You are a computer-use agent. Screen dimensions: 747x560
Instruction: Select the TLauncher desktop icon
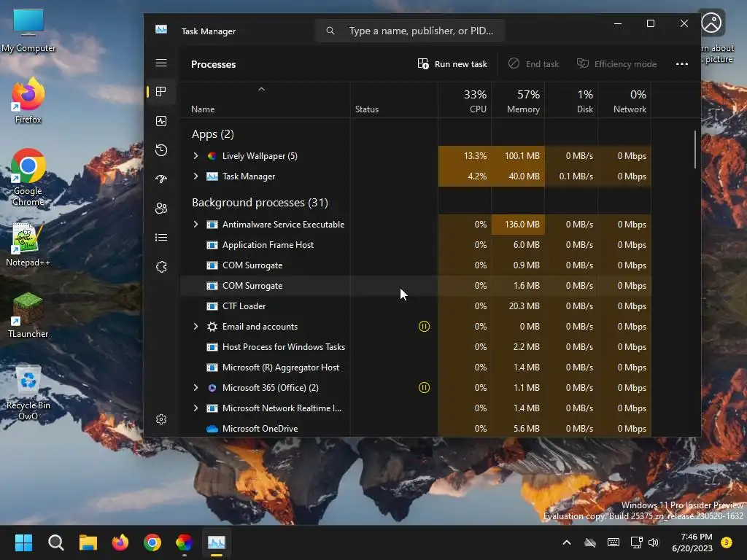pyautogui.click(x=28, y=315)
